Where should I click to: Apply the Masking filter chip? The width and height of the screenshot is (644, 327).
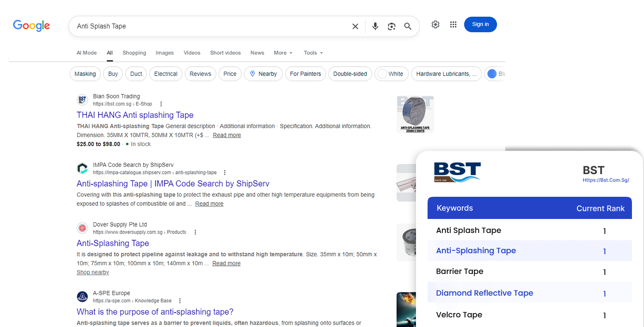85,74
